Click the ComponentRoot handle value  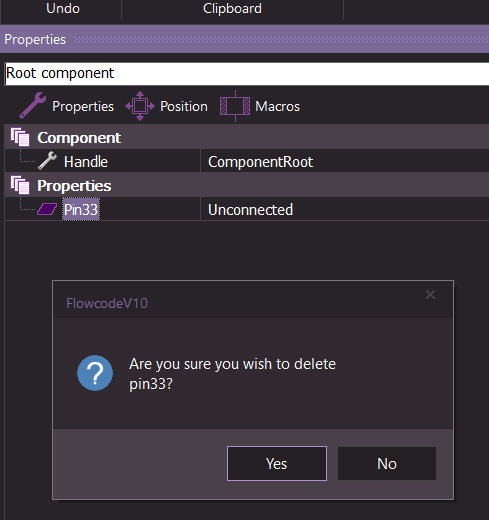coord(260,162)
